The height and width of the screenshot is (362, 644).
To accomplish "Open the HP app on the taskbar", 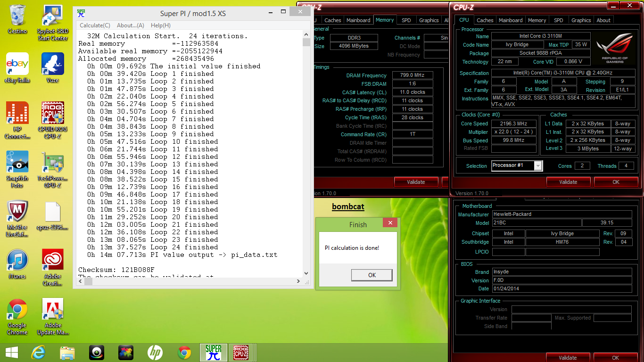I will coord(155,352).
